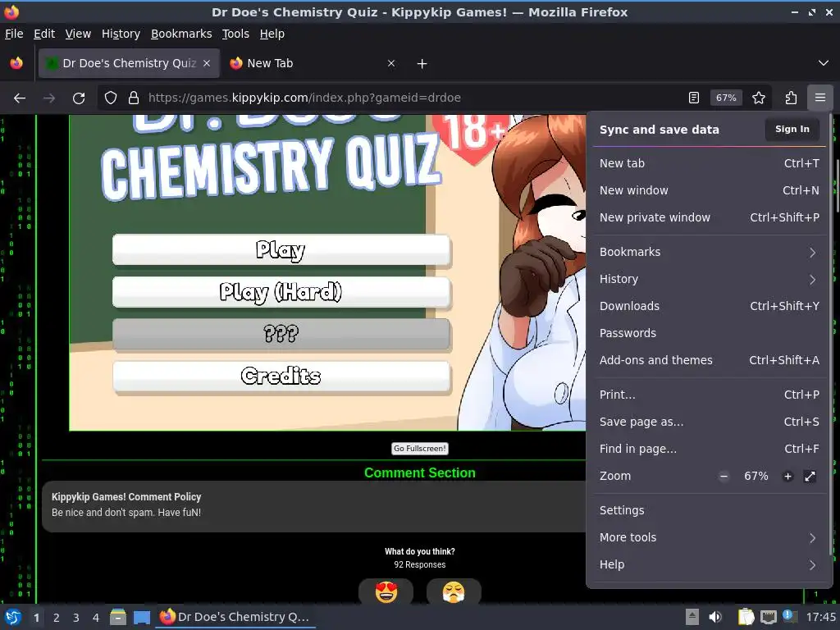Open the Tools menu
840x630 pixels.
coord(235,34)
